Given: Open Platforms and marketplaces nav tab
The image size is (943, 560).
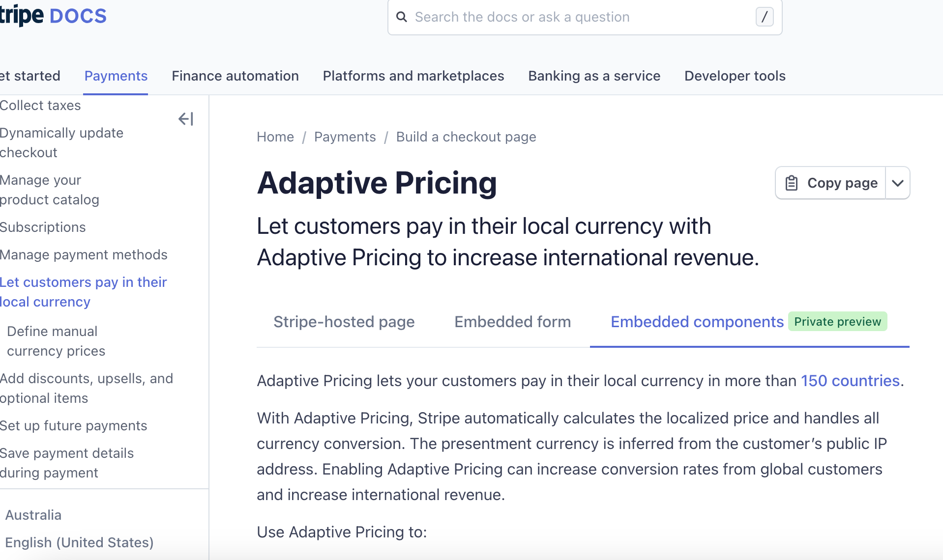Looking at the screenshot, I should (x=413, y=76).
